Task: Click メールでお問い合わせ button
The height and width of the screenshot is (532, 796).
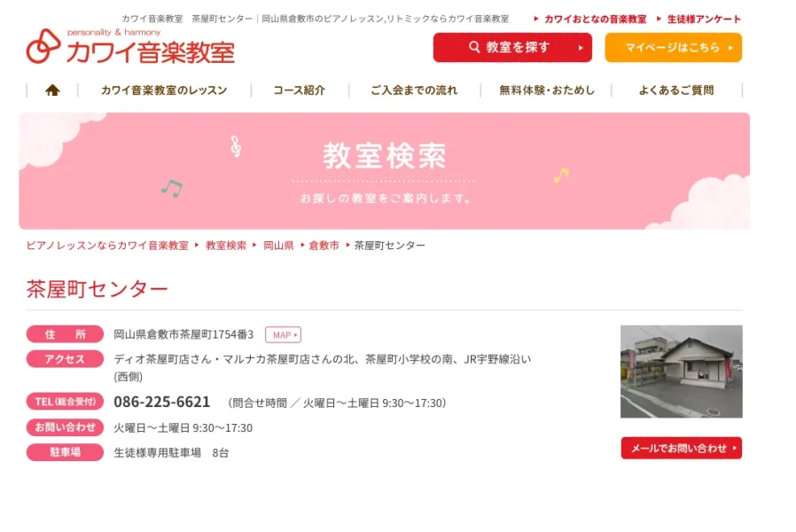Action: (682, 449)
